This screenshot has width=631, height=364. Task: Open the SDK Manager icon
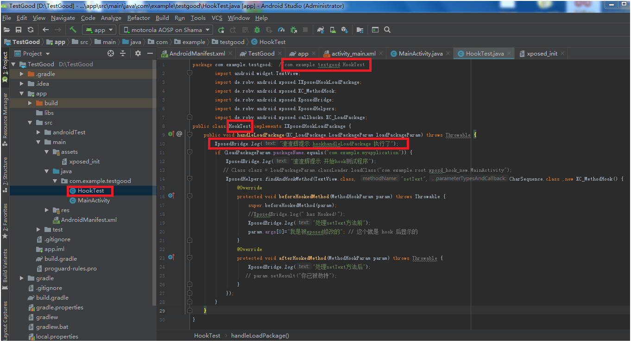pyautogui.click(x=345, y=30)
